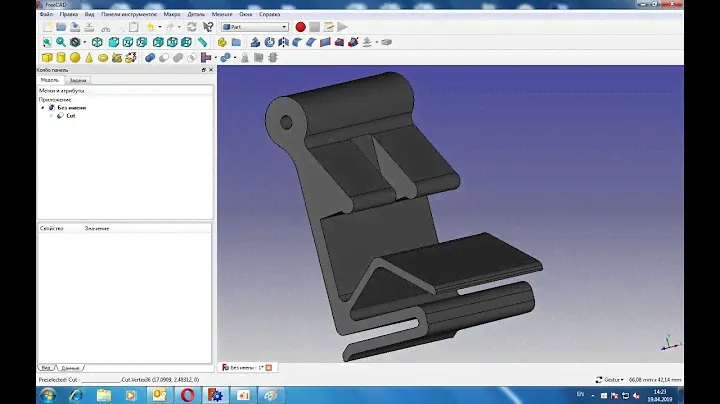720x404 pixels.
Task: Close the Без имени document view tab
Action: point(268,367)
